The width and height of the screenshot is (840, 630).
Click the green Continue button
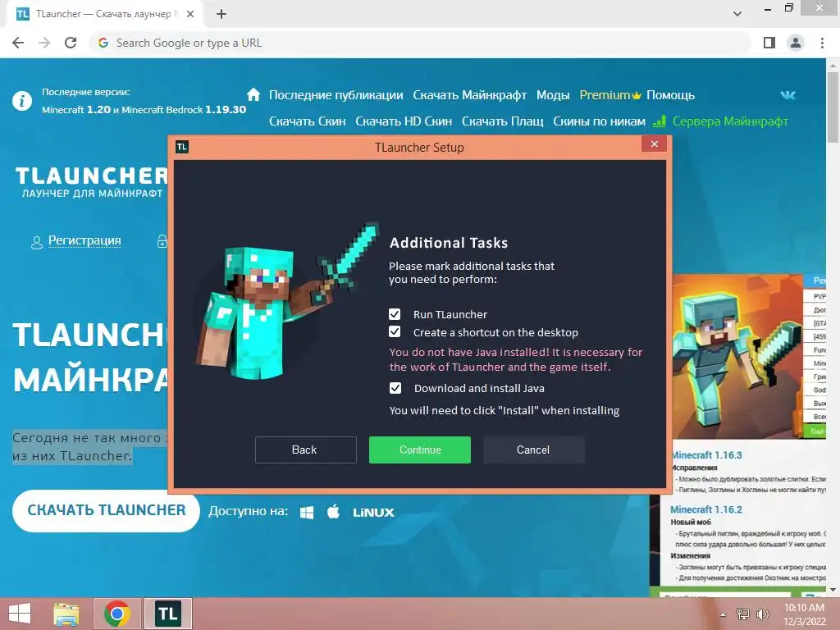click(420, 450)
